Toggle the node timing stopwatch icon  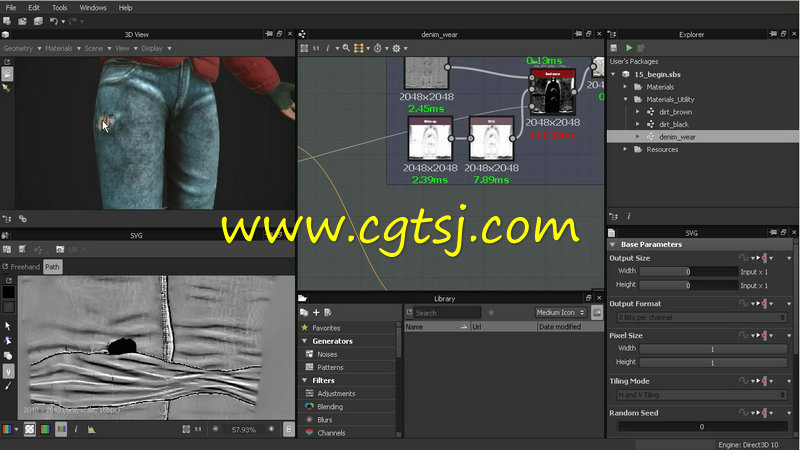(x=378, y=48)
